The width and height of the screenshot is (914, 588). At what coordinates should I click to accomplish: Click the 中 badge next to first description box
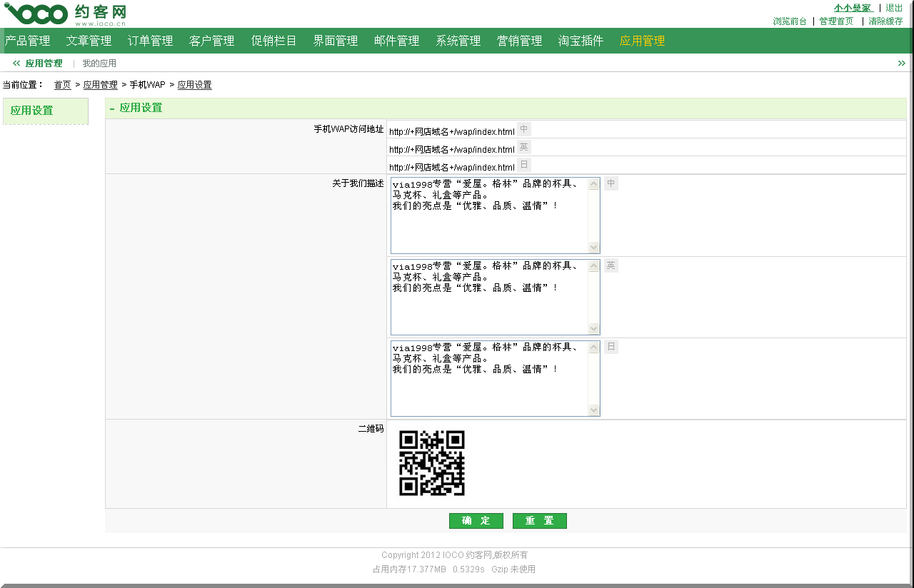coord(611,183)
